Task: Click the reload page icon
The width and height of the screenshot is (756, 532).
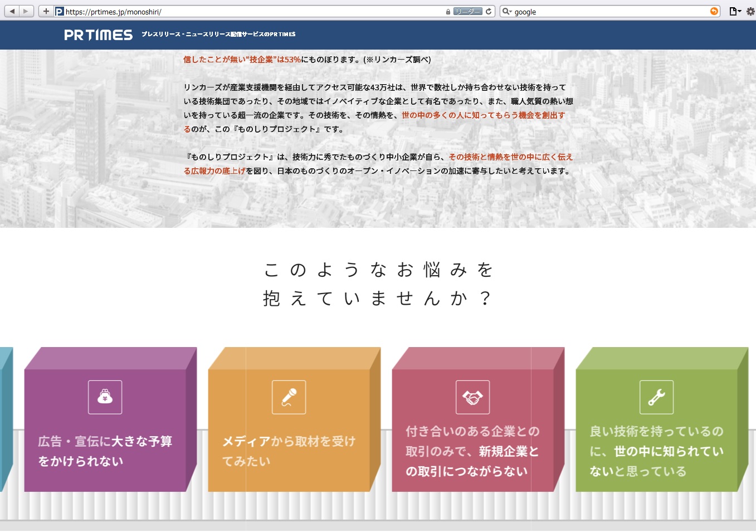Action: (x=489, y=11)
